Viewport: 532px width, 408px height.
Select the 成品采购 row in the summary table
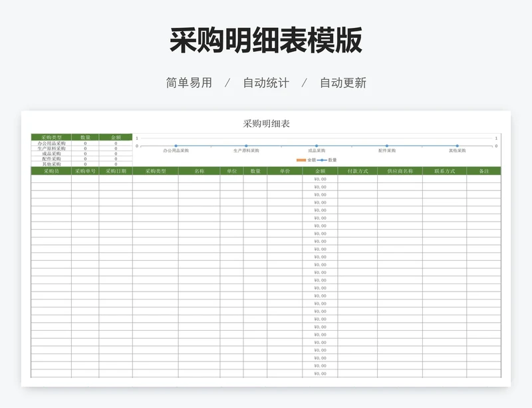tap(81, 154)
